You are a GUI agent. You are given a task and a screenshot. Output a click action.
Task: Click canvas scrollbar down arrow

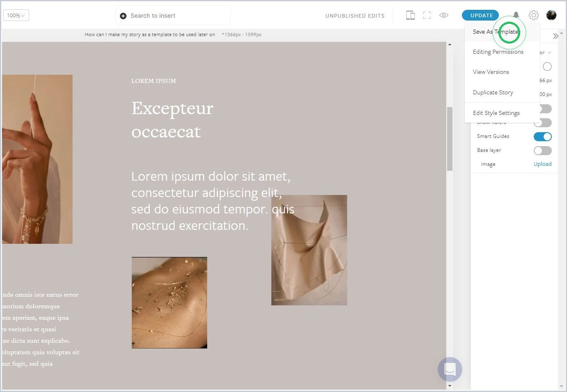coord(450,385)
